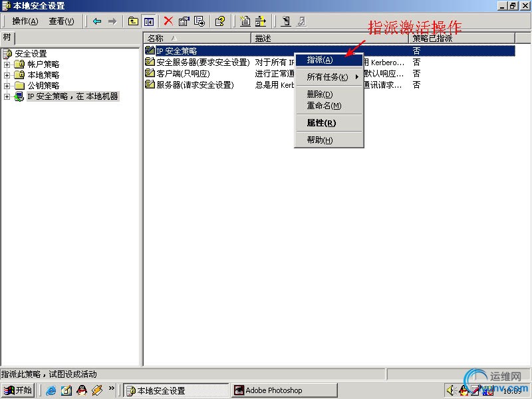
Task: Expand the 本地策略 tree node
Action: 7,75
